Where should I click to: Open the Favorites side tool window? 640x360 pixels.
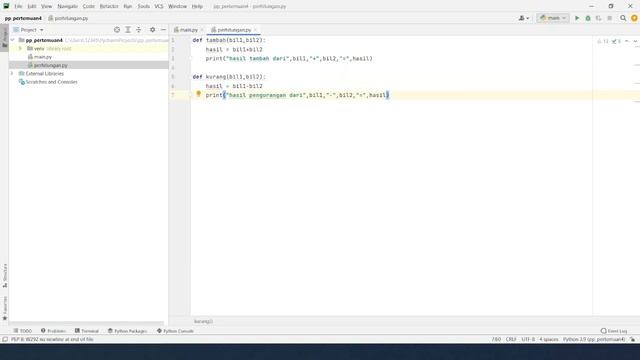tap(5, 309)
